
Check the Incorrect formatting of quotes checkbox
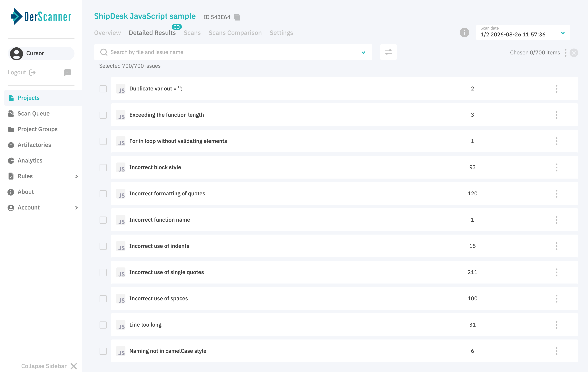point(103,194)
